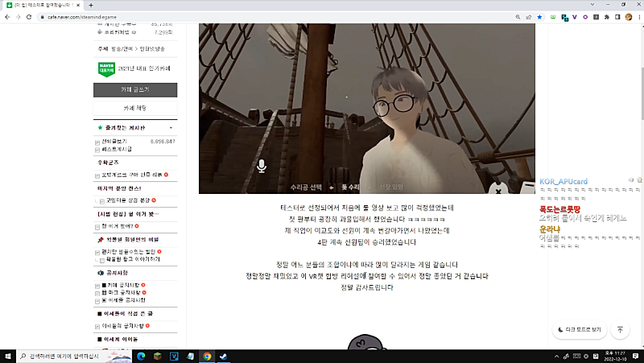Click the microphone icon on the game image
644x363 pixels.
click(262, 166)
